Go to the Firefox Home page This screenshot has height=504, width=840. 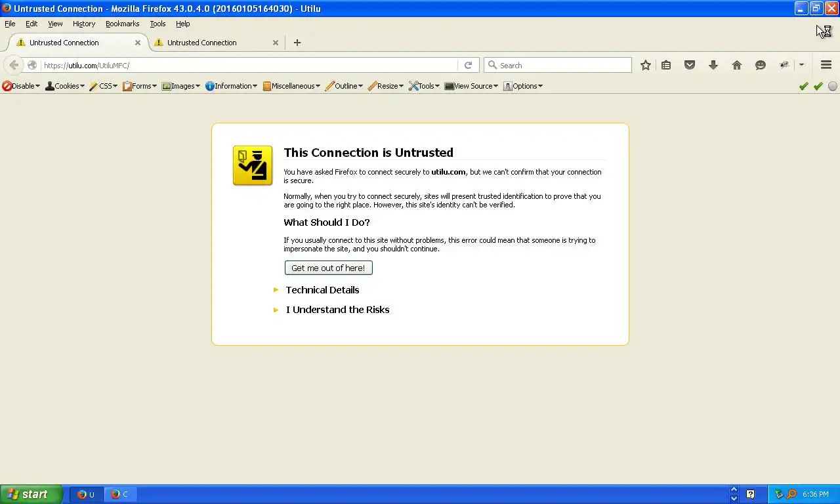(x=737, y=65)
